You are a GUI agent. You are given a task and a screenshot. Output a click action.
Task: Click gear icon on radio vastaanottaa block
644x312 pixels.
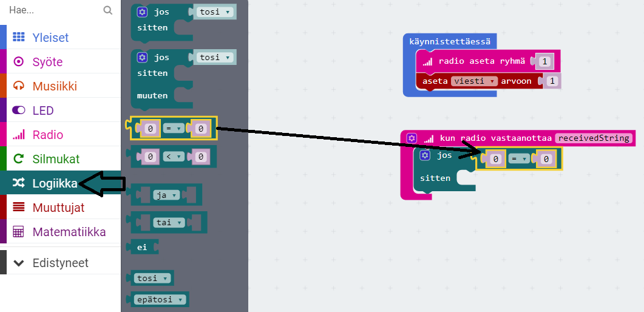(x=412, y=138)
